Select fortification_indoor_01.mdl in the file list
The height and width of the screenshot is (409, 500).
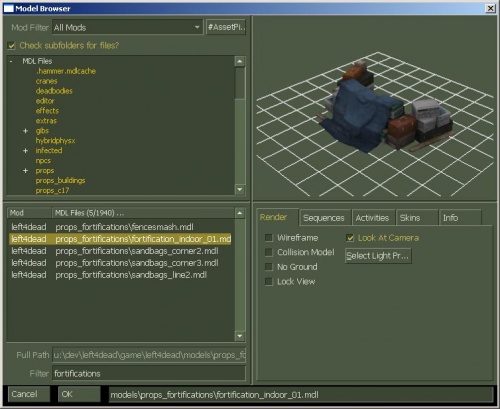[120, 239]
